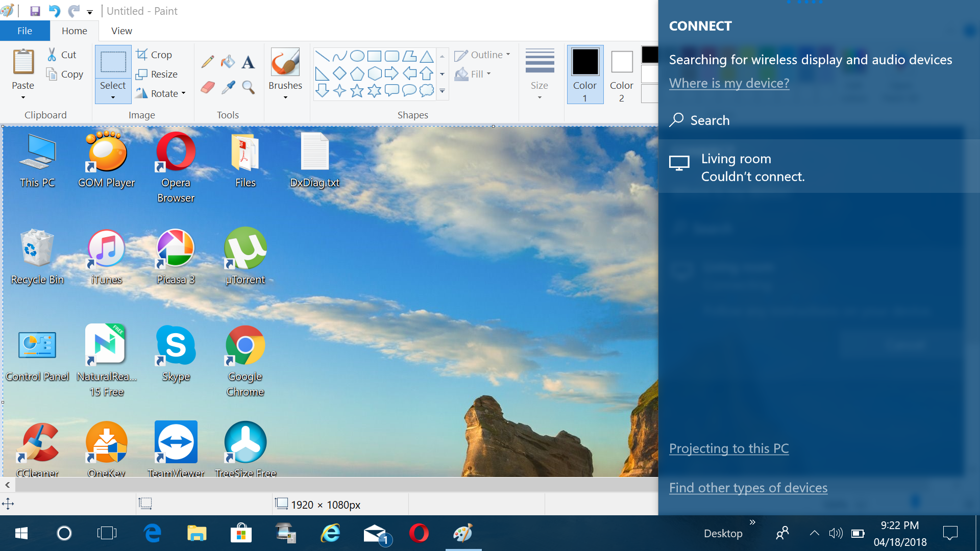Open the Resize image dialog

157,74
